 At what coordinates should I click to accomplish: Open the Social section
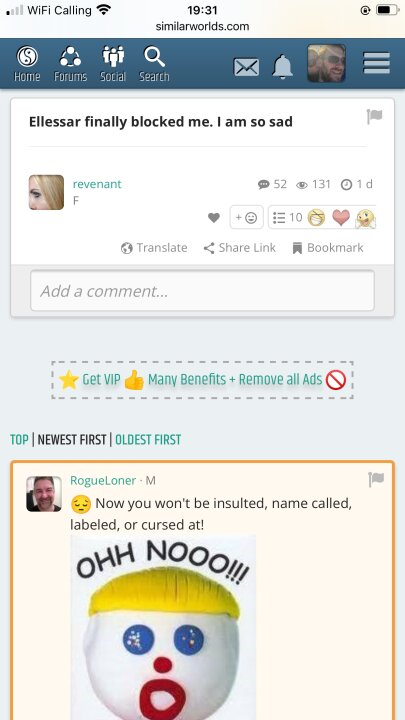coord(113,64)
